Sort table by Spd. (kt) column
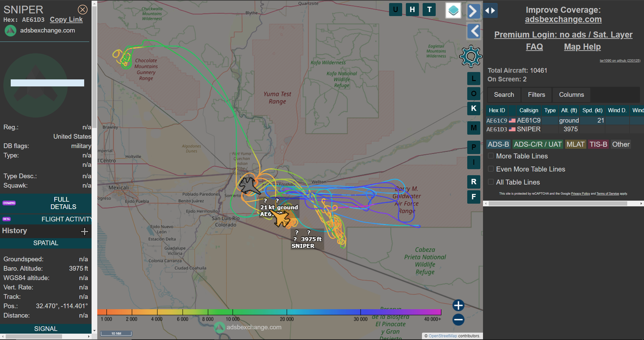 [592, 110]
